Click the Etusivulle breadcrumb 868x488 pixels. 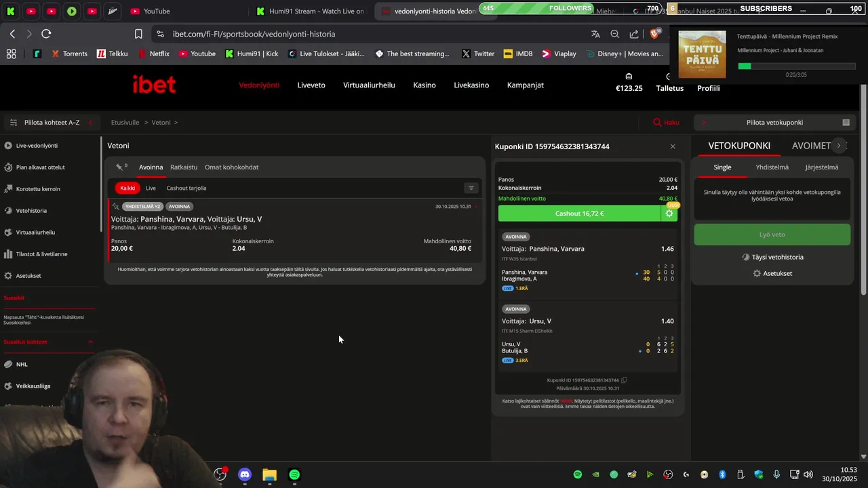point(125,123)
